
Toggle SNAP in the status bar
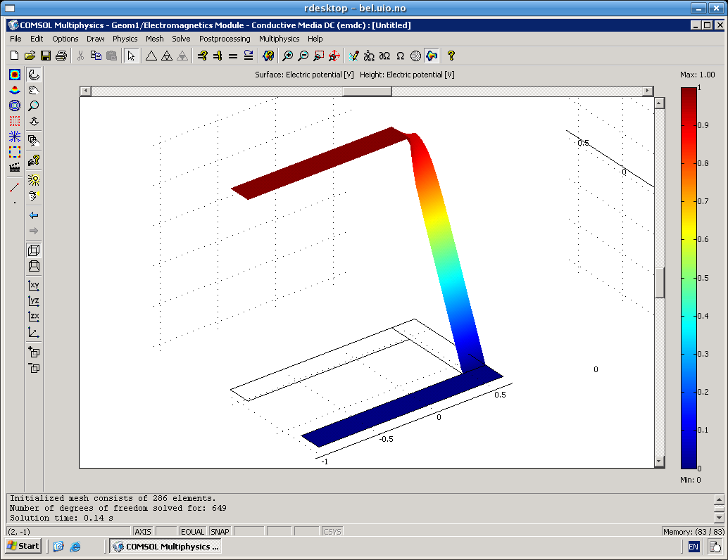(x=220, y=532)
